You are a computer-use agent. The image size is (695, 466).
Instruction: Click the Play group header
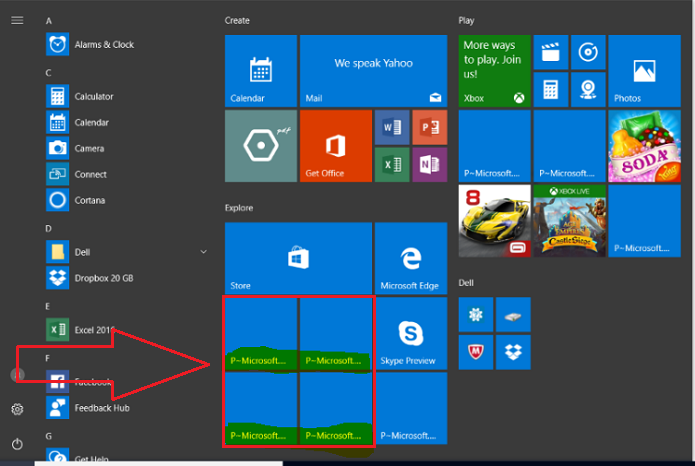[466, 20]
